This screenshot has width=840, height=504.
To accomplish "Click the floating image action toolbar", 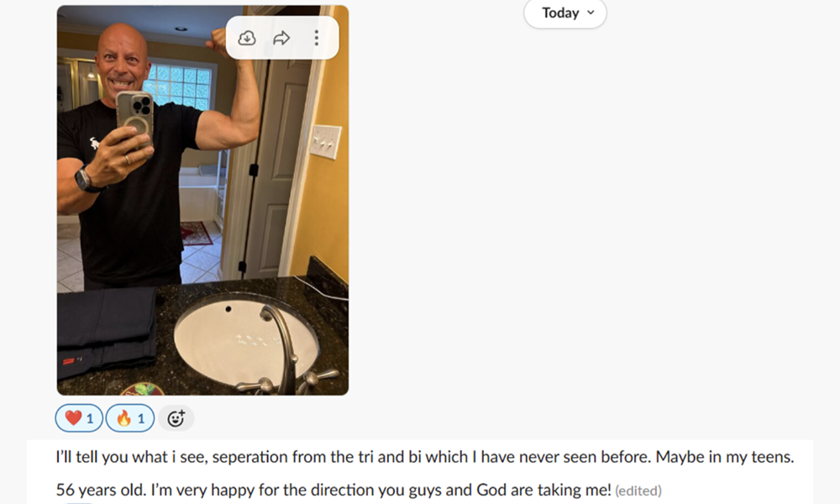I will [282, 38].
